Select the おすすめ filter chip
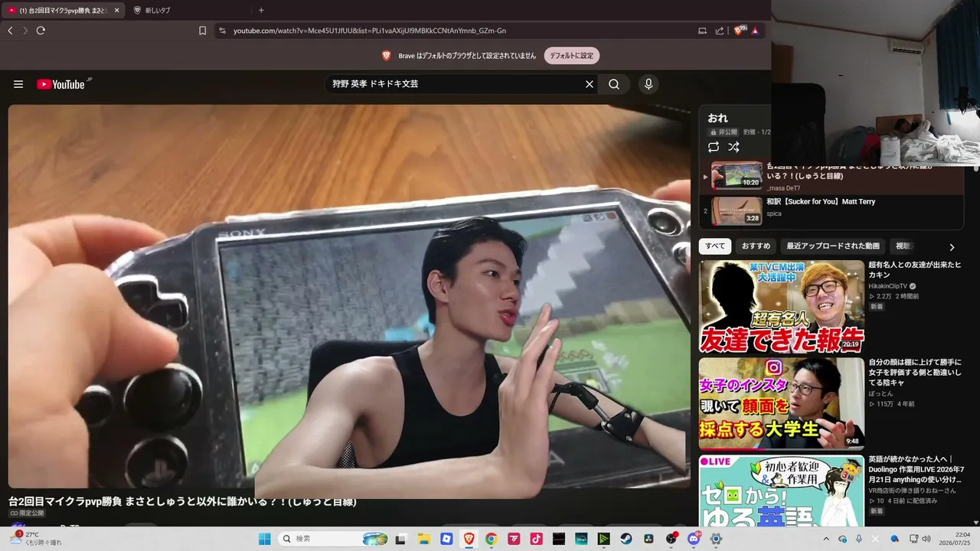Screen dimensions: 980x551 (x=756, y=246)
